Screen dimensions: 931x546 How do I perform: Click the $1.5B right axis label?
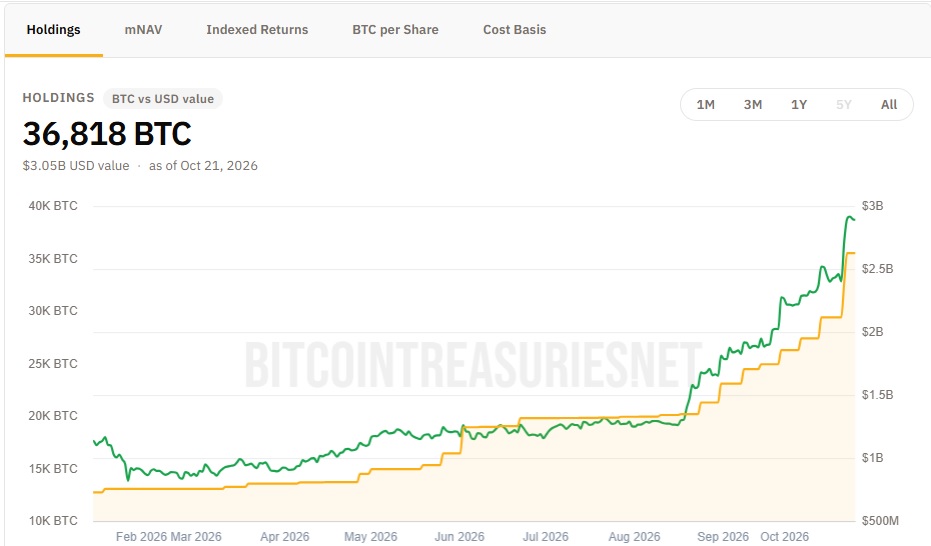[x=878, y=395]
